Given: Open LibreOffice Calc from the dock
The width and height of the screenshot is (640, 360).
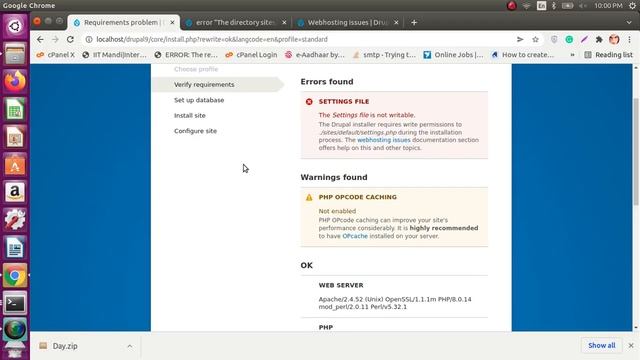Looking at the screenshot, I should point(15,109).
